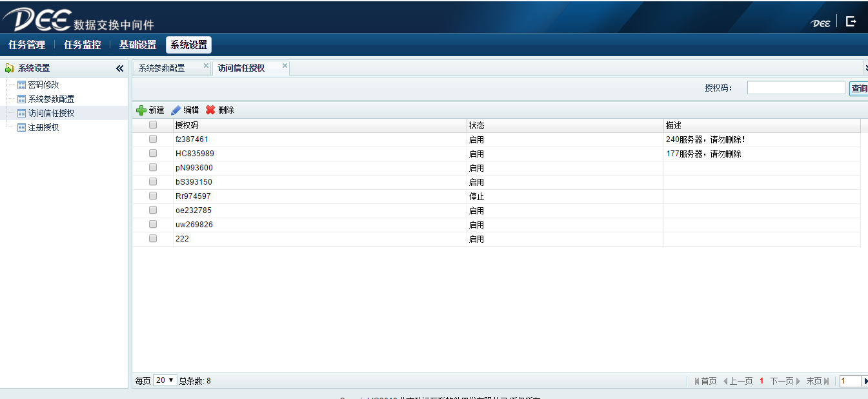Sort by the 状态 column header
868x399 pixels.
tap(565, 125)
